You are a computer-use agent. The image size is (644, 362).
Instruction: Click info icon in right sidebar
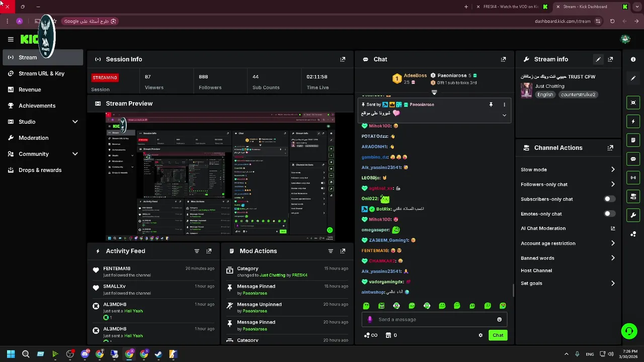[x=633, y=59]
